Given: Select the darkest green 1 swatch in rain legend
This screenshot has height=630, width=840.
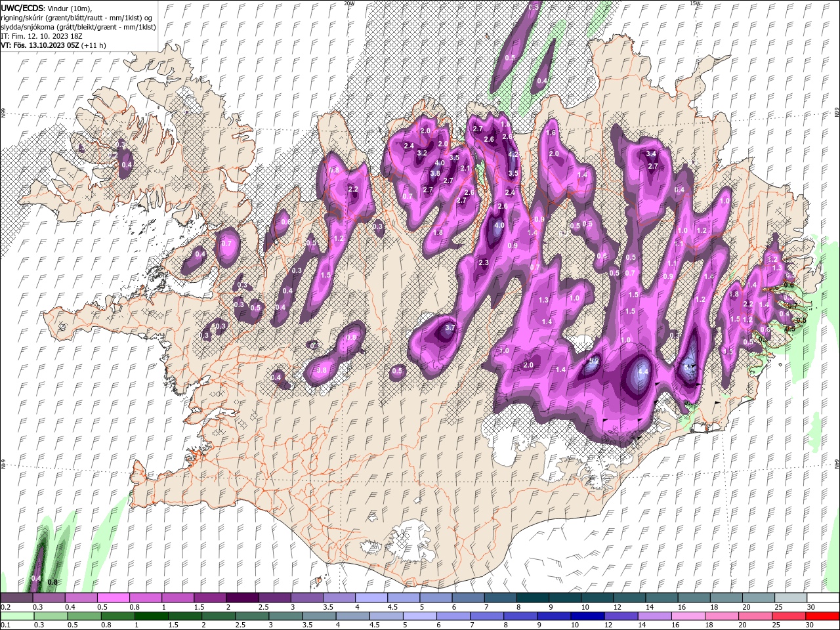Looking at the screenshot, I should [x=152, y=616].
